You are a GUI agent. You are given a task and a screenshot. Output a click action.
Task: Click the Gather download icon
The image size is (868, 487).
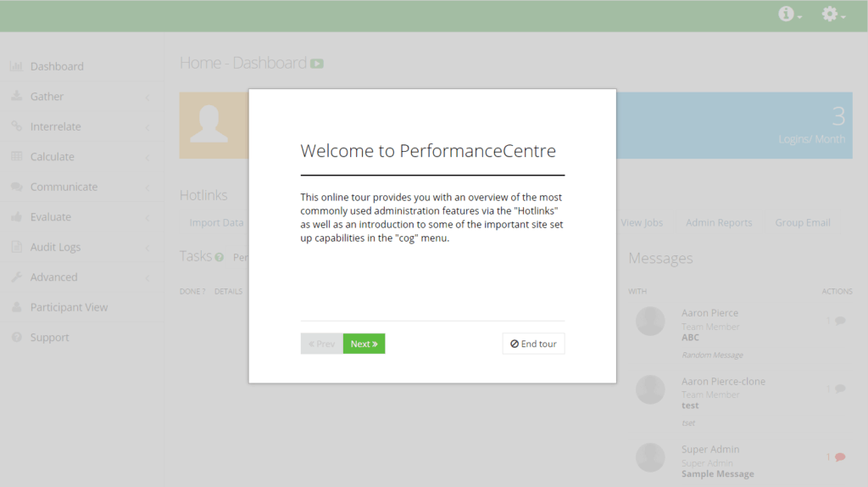[17, 96]
